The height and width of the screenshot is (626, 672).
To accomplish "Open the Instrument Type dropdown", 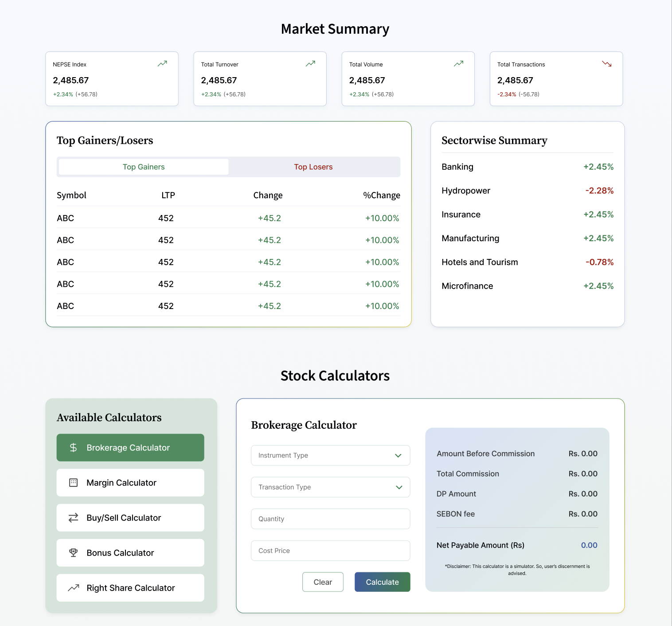I will coord(331,455).
